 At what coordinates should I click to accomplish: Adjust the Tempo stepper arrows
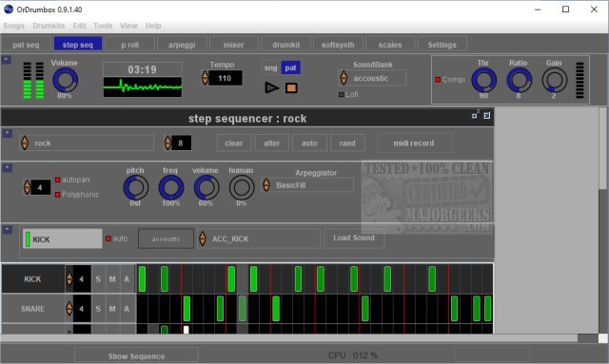pos(206,78)
